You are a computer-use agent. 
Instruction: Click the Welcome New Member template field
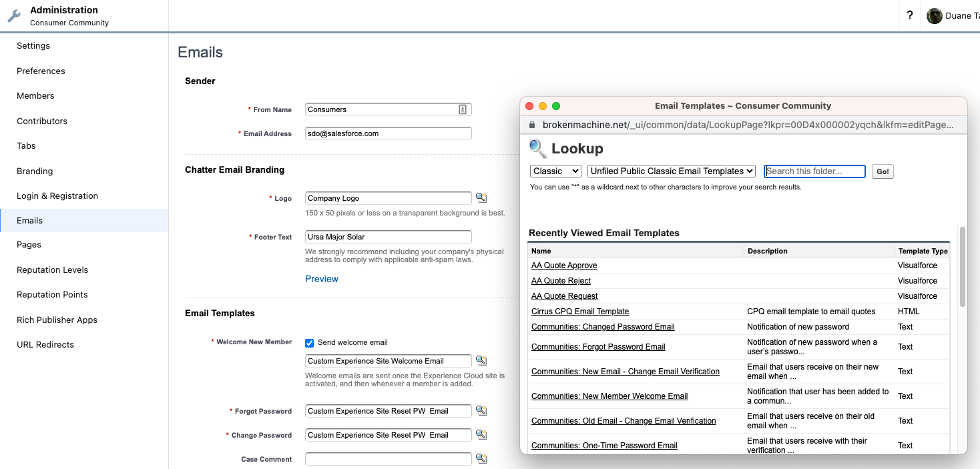coord(389,361)
